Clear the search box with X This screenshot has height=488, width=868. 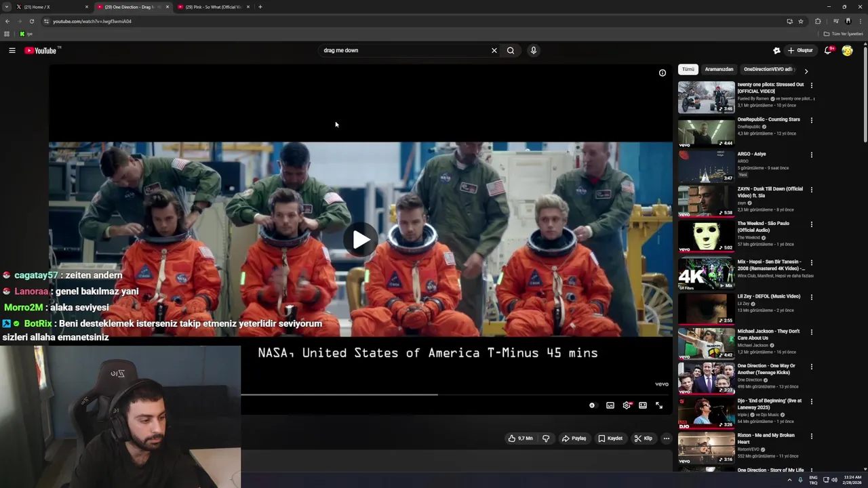pyautogui.click(x=494, y=50)
